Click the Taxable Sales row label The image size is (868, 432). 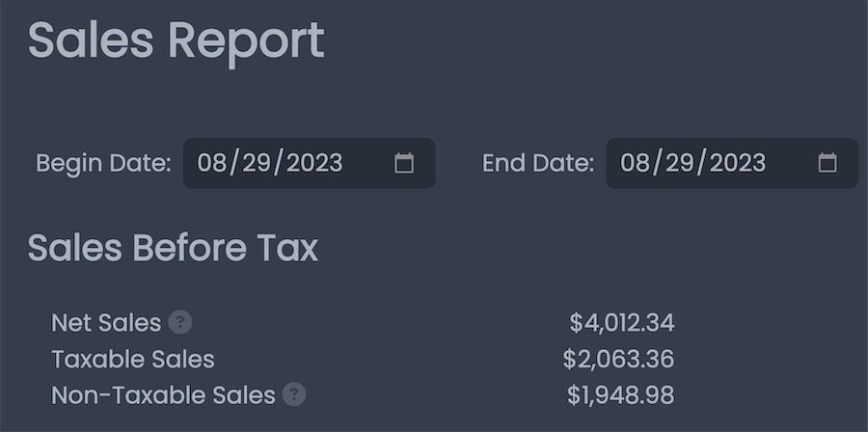(133, 359)
